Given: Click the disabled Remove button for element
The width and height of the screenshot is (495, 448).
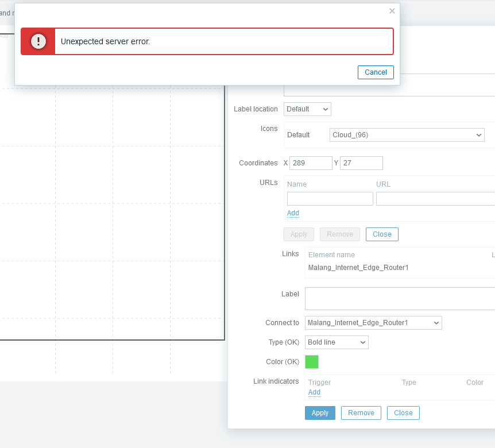Looking at the screenshot, I should click(x=340, y=234).
